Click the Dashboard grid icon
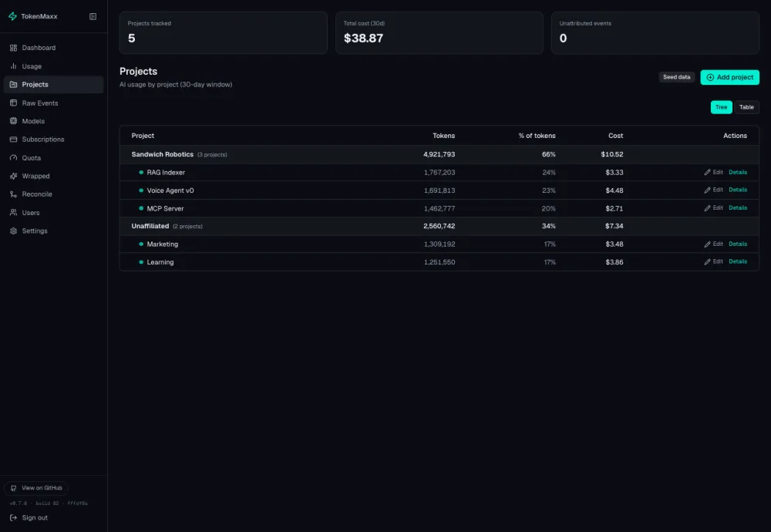The height and width of the screenshot is (532, 771). point(13,48)
